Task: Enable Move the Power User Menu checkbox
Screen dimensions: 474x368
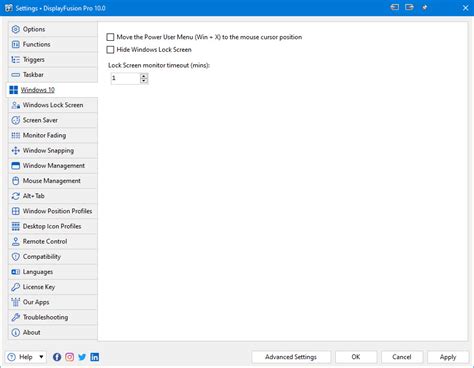Action: 110,37
